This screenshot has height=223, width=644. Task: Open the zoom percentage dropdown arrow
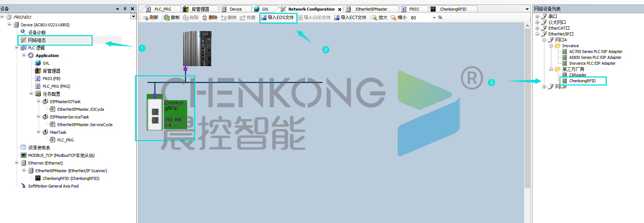point(434,18)
